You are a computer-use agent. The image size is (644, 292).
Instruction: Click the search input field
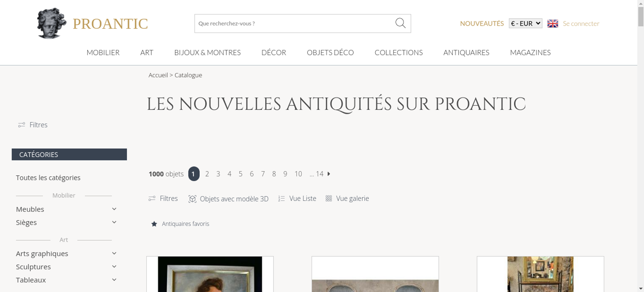click(x=295, y=23)
